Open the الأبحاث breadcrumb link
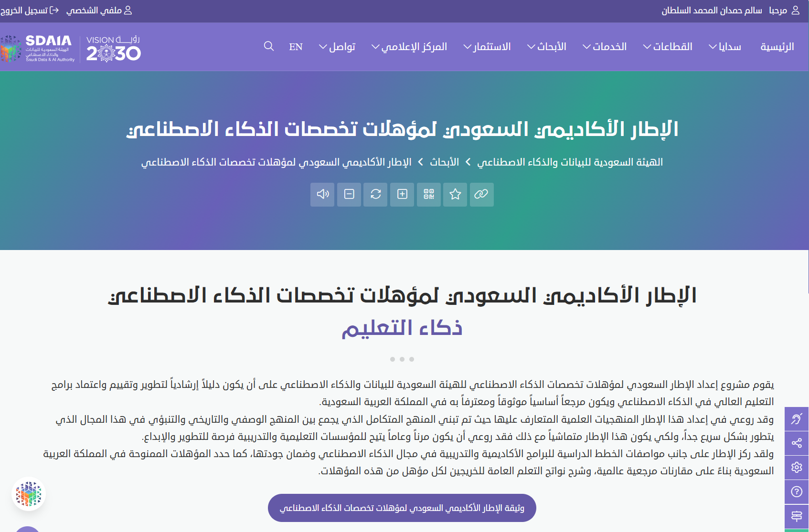Screen dimensions: 809x532 pos(444,162)
